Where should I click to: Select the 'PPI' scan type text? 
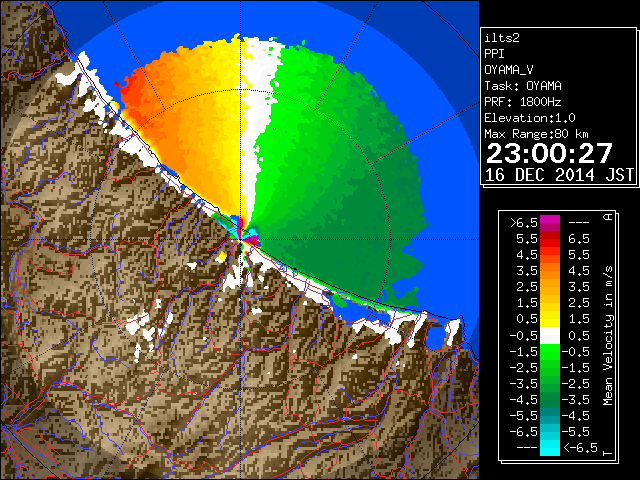click(x=494, y=54)
